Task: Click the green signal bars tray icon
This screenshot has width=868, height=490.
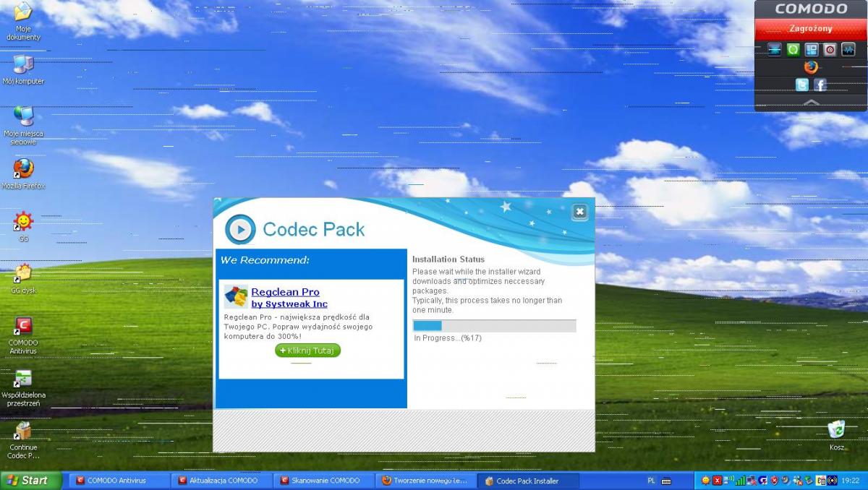Action: (741, 481)
